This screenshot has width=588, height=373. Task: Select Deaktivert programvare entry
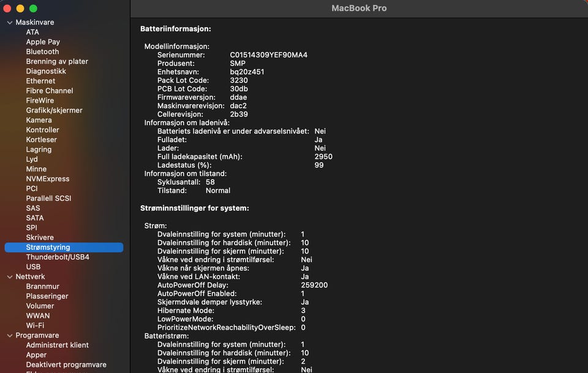click(66, 365)
